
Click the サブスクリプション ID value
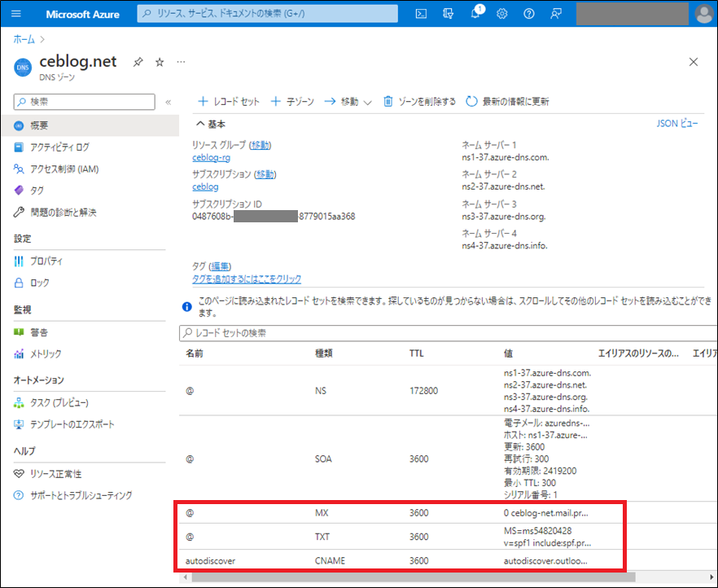coord(274,217)
